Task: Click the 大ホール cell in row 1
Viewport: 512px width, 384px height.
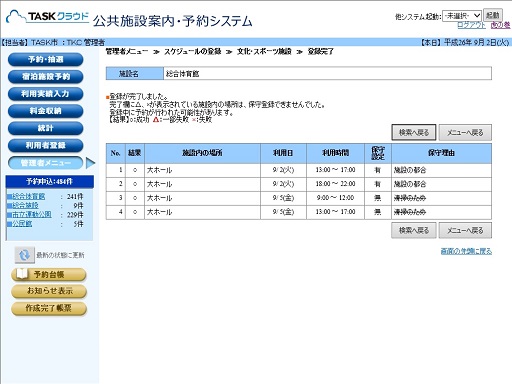Action: pyautogui.click(x=202, y=170)
